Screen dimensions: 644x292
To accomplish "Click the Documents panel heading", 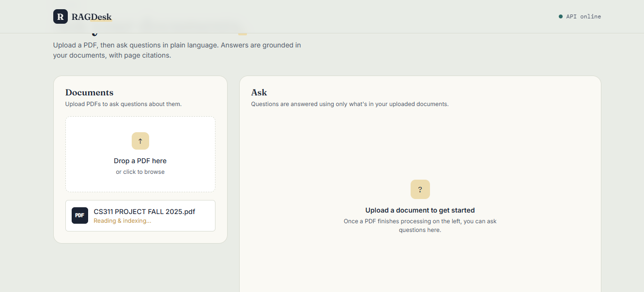I will pos(89,92).
